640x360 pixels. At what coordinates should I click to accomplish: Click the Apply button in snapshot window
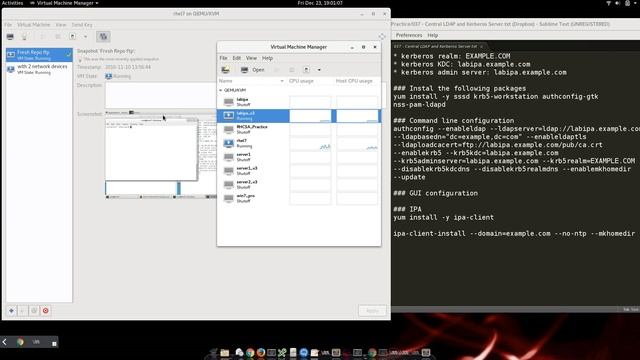click(372, 311)
